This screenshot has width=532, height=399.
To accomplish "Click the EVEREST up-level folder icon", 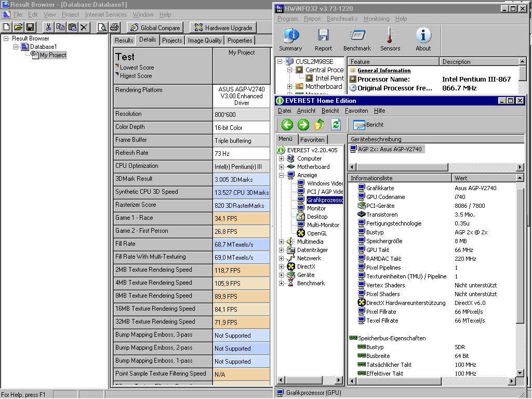I will coord(320,125).
